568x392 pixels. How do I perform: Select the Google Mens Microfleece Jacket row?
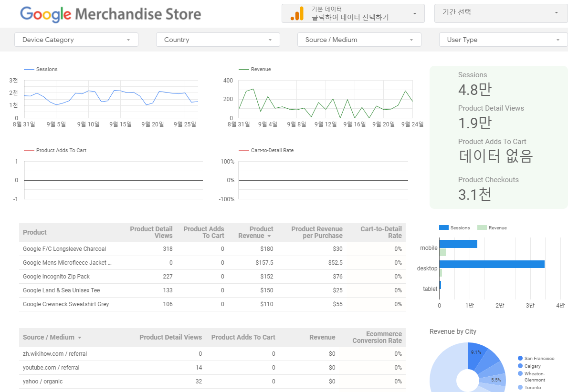pos(212,263)
